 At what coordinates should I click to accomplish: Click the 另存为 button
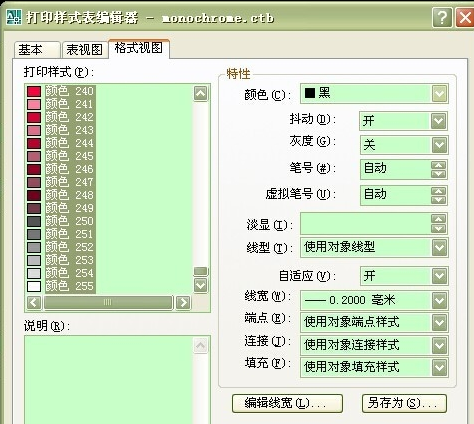tap(404, 403)
